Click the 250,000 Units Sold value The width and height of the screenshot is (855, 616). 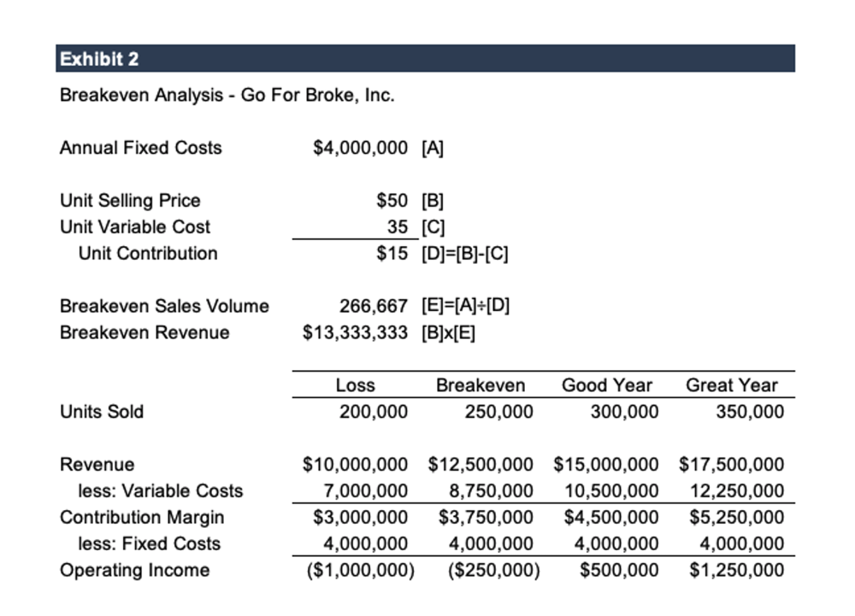[x=498, y=412]
